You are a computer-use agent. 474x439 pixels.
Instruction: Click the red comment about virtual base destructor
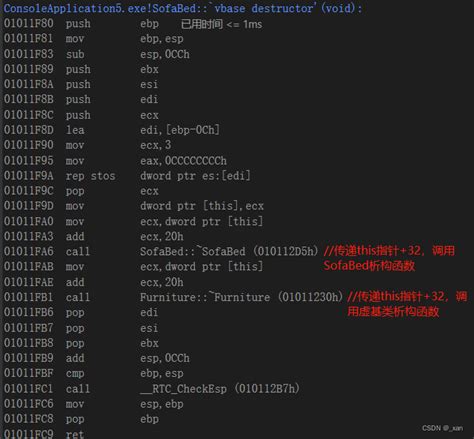(x=407, y=304)
